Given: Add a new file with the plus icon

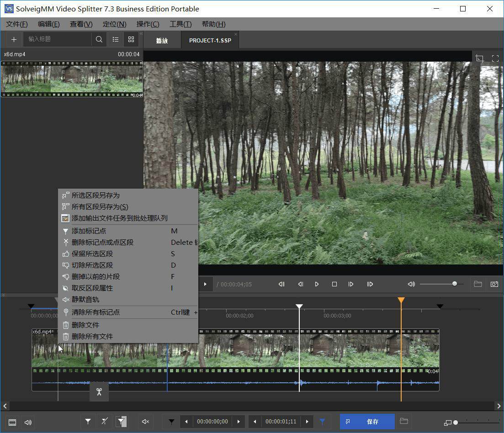Looking at the screenshot, I should click(x=13, y=39).
